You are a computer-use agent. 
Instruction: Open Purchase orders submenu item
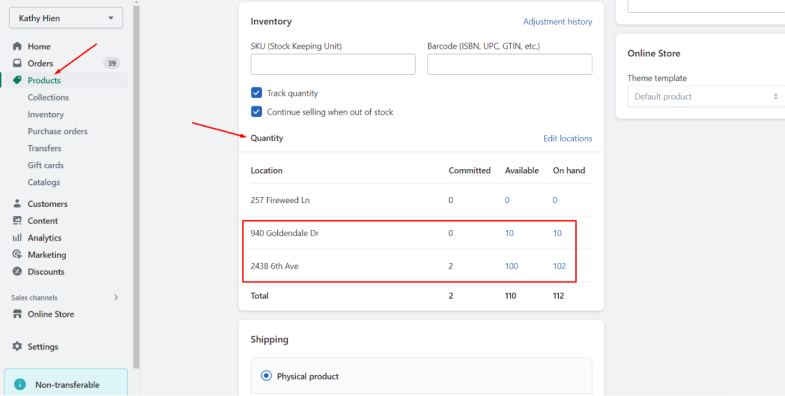[58, 131]
